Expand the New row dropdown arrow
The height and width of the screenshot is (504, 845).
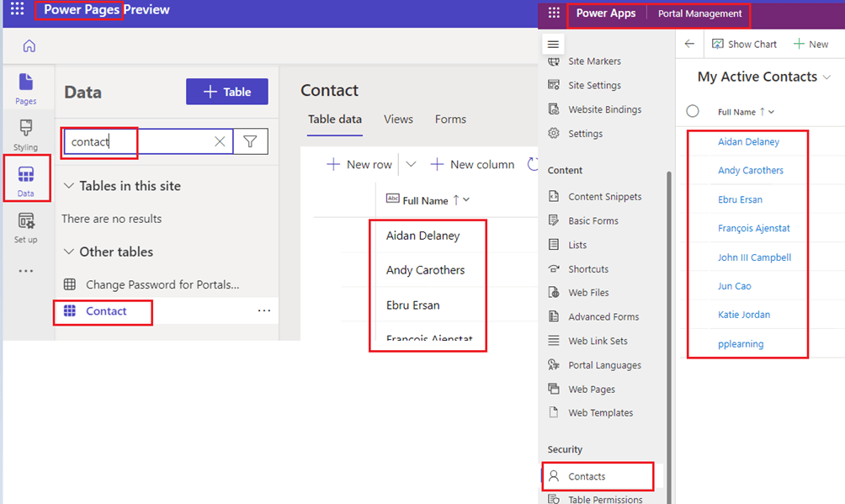[411, 164]
